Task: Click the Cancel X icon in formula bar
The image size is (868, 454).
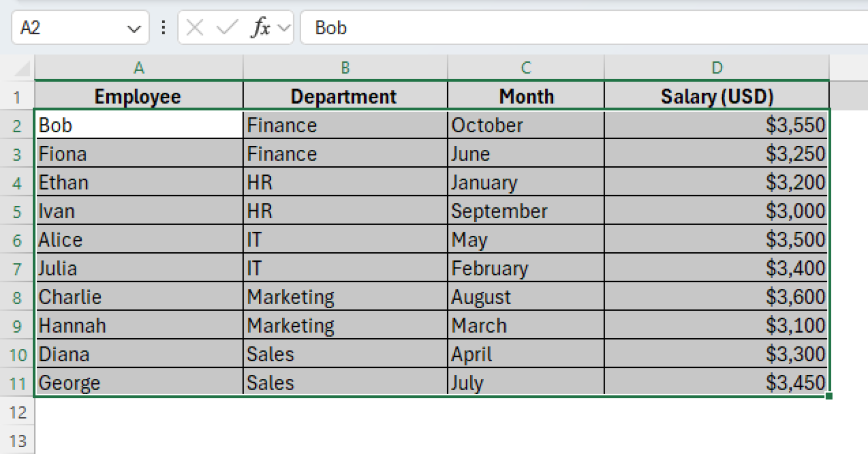Action: (194, 27)
